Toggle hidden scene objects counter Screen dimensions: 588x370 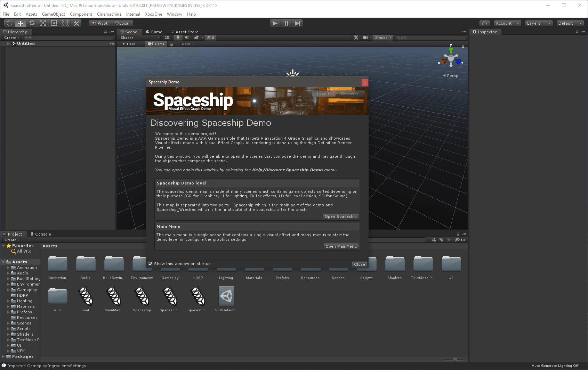(211, 38)
